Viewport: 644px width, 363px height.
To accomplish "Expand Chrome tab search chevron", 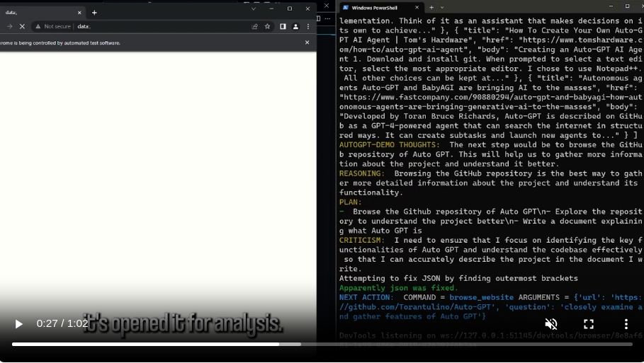I will pos(254,8).
